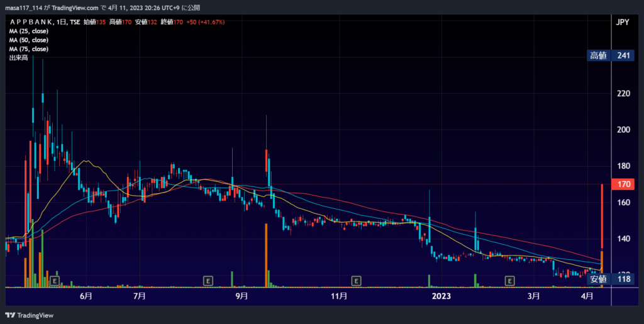Click the 安値 118 price label
This screenshot has width=644, height=324.
click(x=610, y=280)
